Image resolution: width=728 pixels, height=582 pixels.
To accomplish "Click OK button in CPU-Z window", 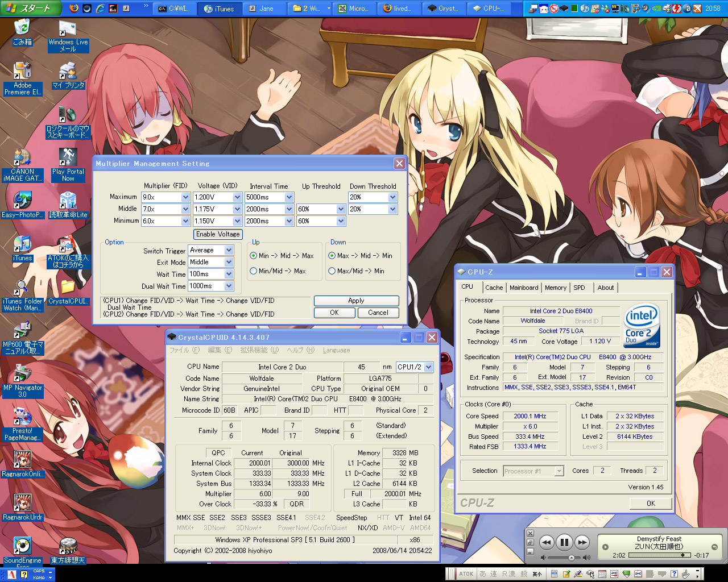I will pos(651,504).
